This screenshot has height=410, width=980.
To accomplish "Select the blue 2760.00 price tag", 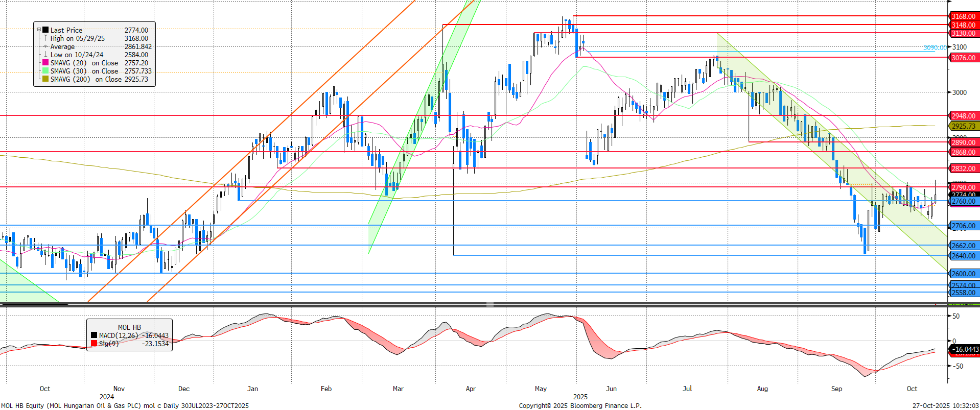I will [963, 202].
